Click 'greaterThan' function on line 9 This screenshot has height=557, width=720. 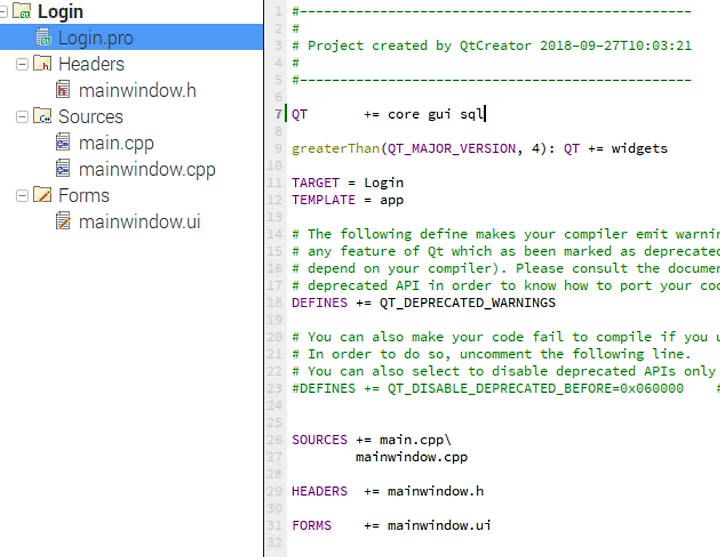coord(336,149)
